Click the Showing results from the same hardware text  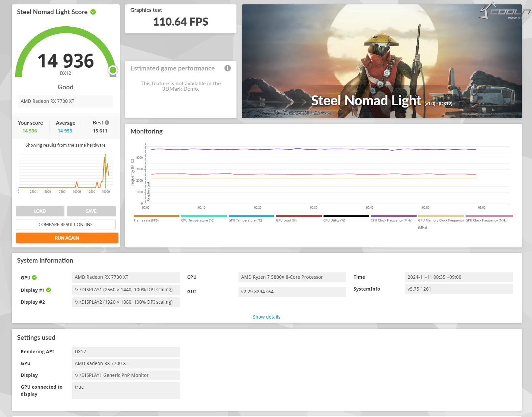tap(65, 145)
